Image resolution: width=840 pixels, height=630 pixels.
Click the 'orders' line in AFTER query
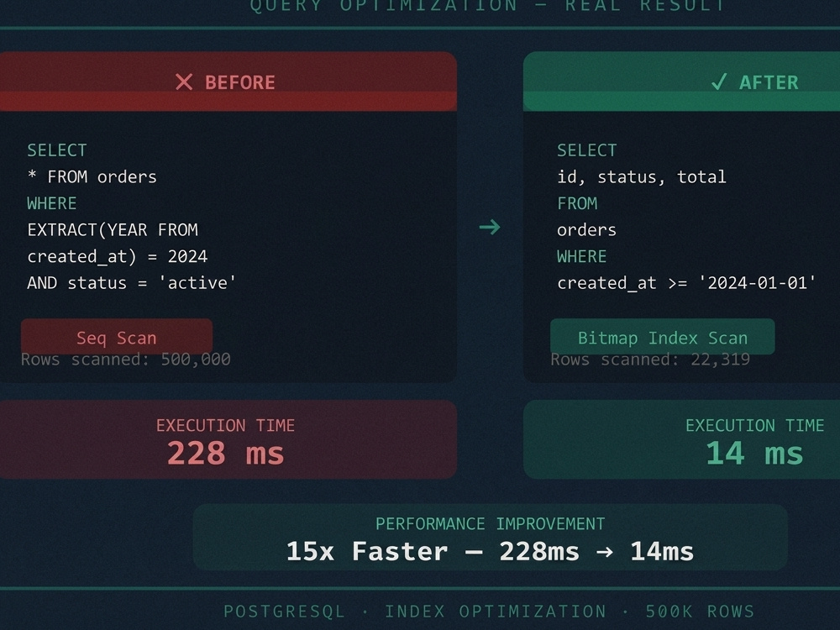pyautogui.click(x=586, y=230)
